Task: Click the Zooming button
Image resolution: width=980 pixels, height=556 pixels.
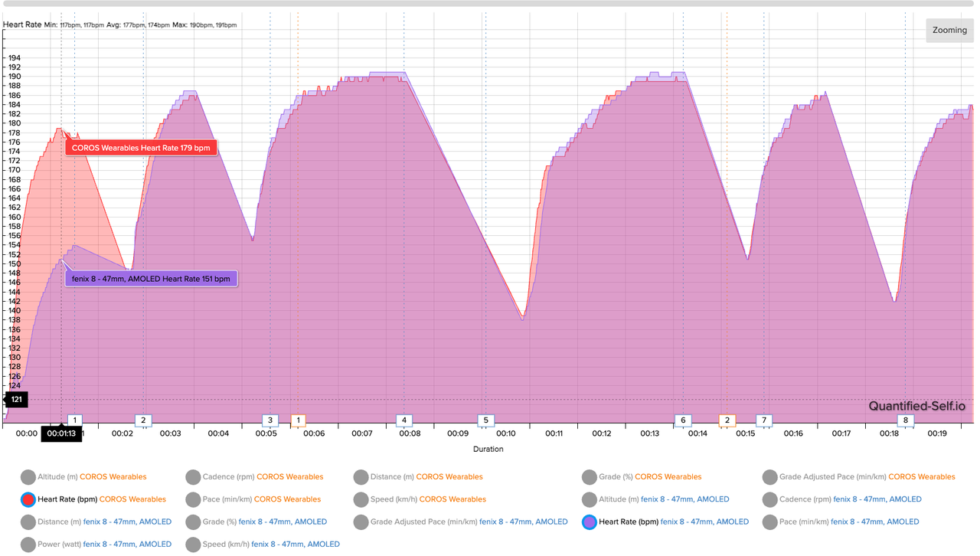Action: click(x=949, y=31)
